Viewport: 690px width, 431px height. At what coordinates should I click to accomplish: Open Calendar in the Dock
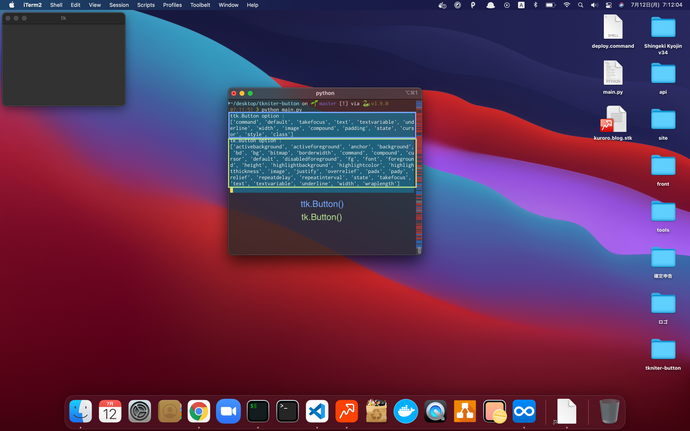tap(110, 411)
